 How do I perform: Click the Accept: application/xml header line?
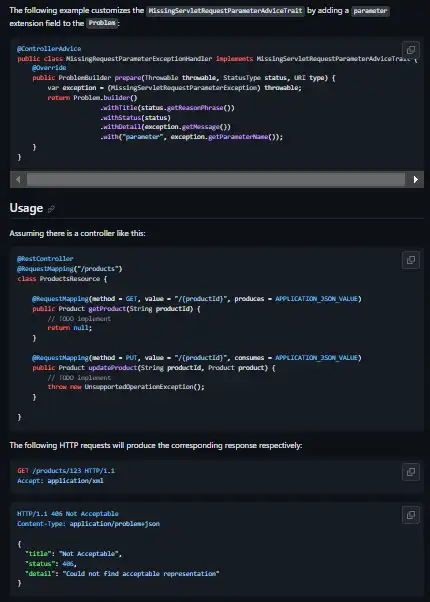pyautogui.click(x=60, y=481)
